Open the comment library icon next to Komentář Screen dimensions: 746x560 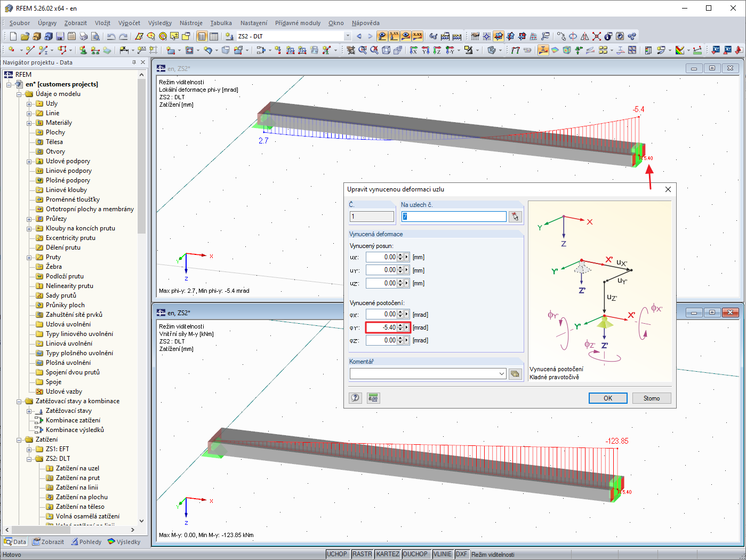(x=515, y=374)
